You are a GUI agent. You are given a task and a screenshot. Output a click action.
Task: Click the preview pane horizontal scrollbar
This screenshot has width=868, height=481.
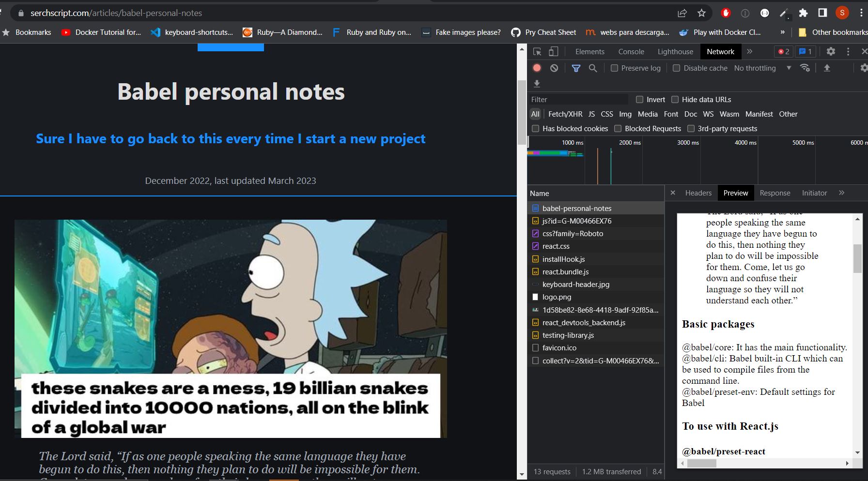[701, 463]
